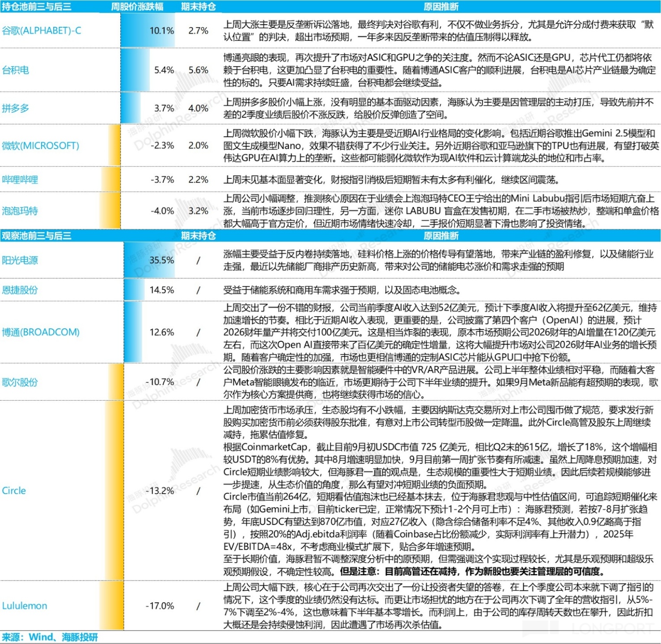Select the 台积电 stock name
Viewport: 661px width, 644px height.
(16, 70)
